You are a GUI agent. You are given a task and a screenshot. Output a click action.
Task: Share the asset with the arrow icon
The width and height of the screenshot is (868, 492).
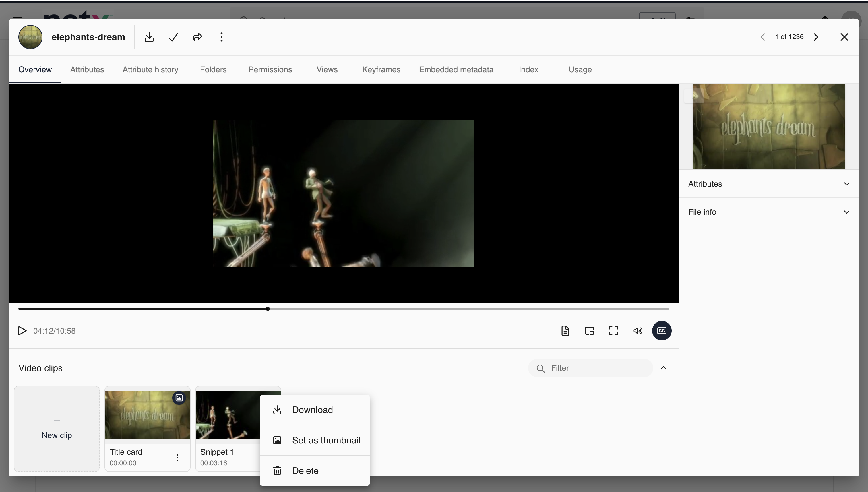(x=197, y=37)
